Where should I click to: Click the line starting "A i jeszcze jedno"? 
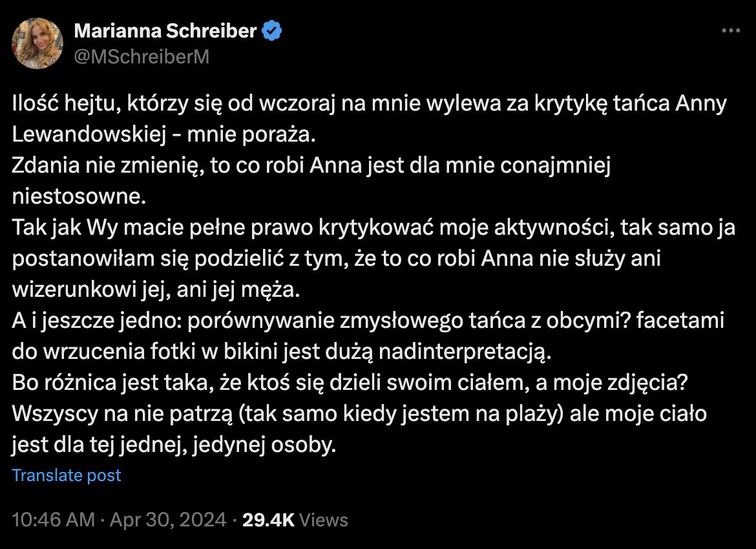pyautogui.click(x=368, y=321)
